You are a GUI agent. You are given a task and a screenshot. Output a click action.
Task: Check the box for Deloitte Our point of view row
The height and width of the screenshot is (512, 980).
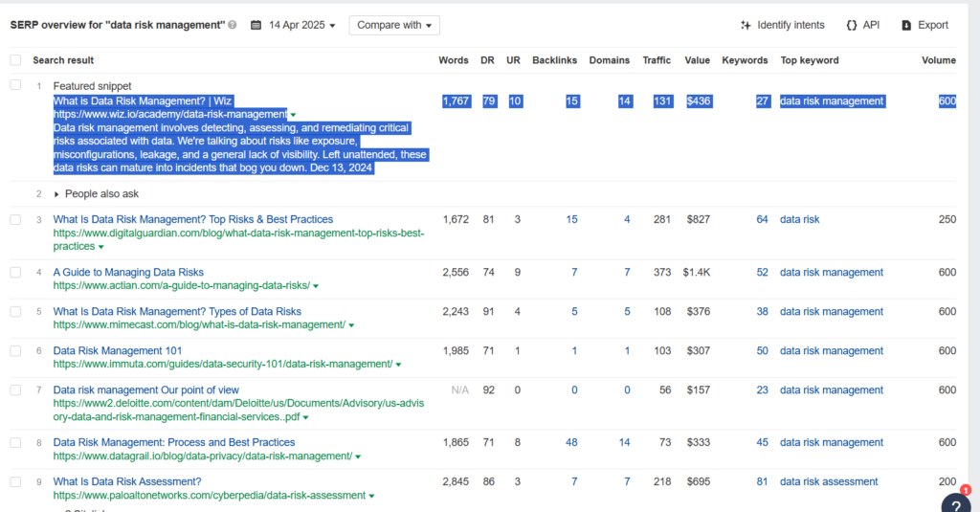tap(15, 390)
